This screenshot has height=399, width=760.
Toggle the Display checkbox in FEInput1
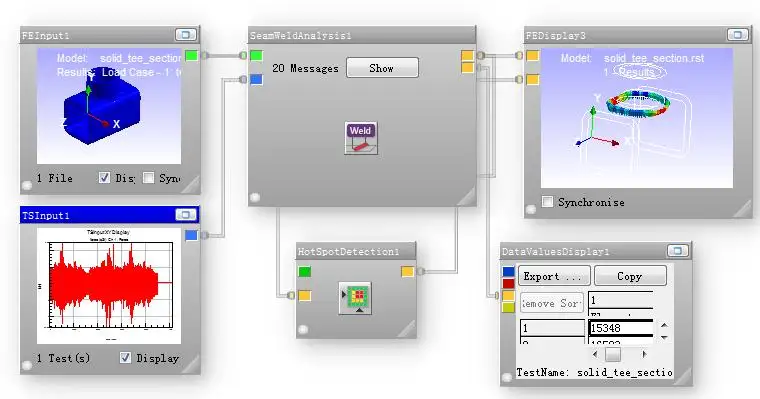(104, 178)
